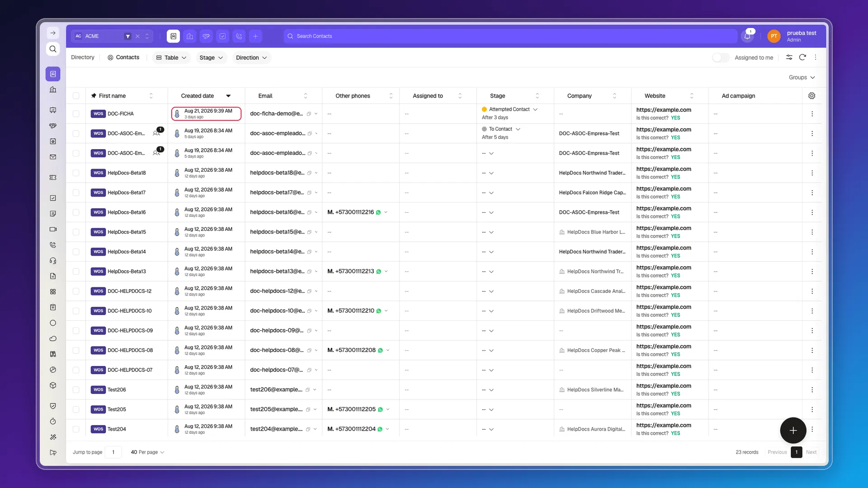Click the plus icon in top toolbar
Image resolution: width=868 pixels, height=488 pixels.
pos(255,36)
